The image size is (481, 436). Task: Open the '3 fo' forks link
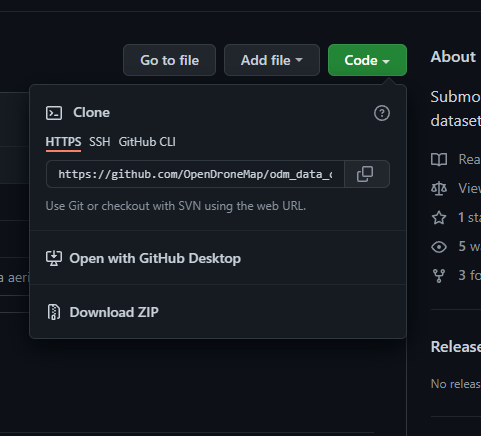pyautogui.click(x=469, y=276)
